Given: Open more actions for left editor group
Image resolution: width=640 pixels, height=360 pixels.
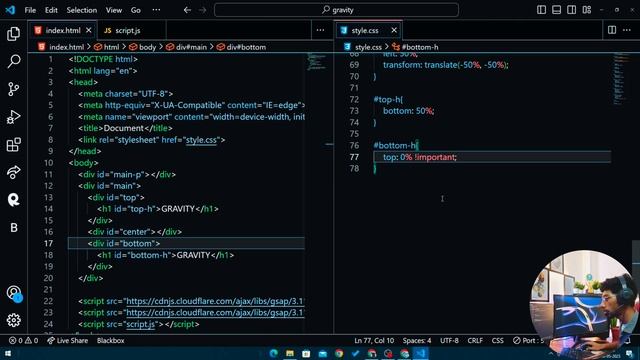Looking at the screenshot, I should (320, 30).
